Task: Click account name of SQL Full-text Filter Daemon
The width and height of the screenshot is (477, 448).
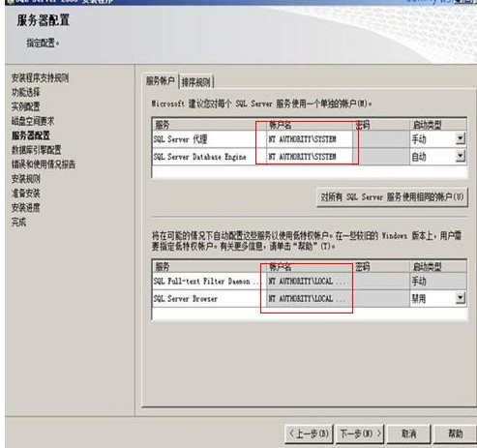Action: (311, 282)
